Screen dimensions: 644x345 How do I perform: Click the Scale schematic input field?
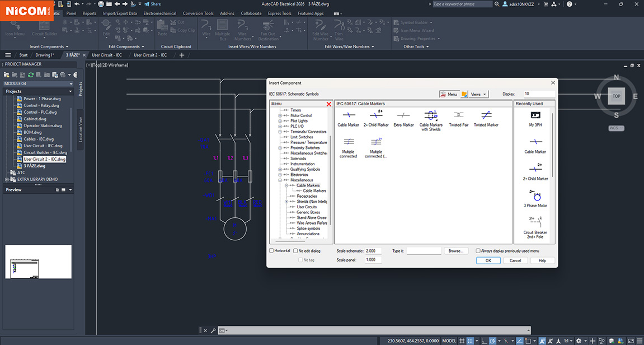pyautogui.click(x=373, y=251)
